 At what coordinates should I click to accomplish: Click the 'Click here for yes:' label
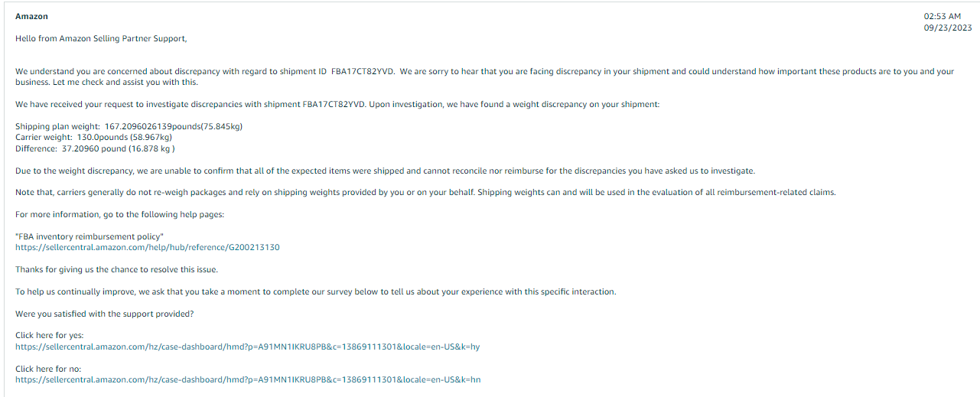tap(50, 336)
